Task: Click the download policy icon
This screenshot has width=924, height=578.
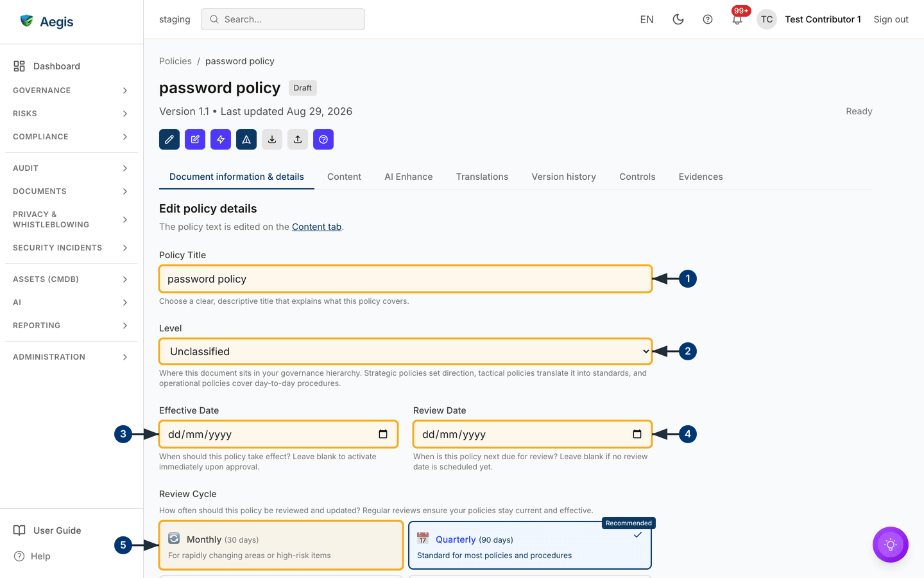Action: click(272, 139)
